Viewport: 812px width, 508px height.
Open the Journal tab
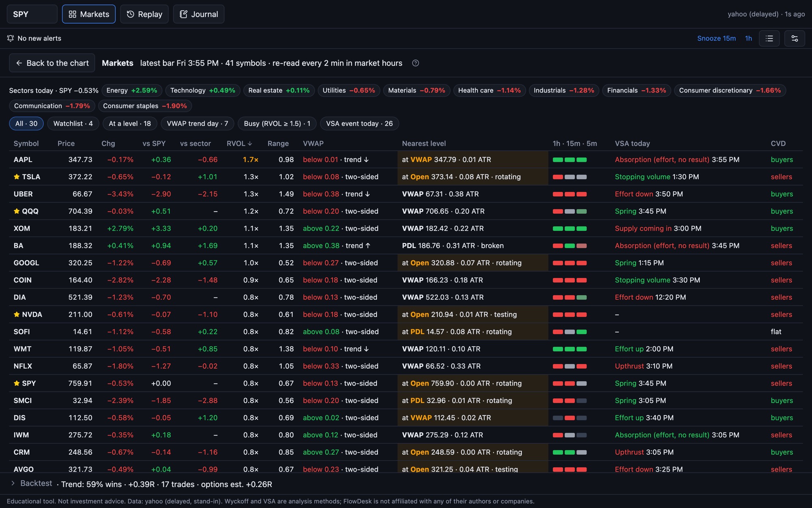199,14
